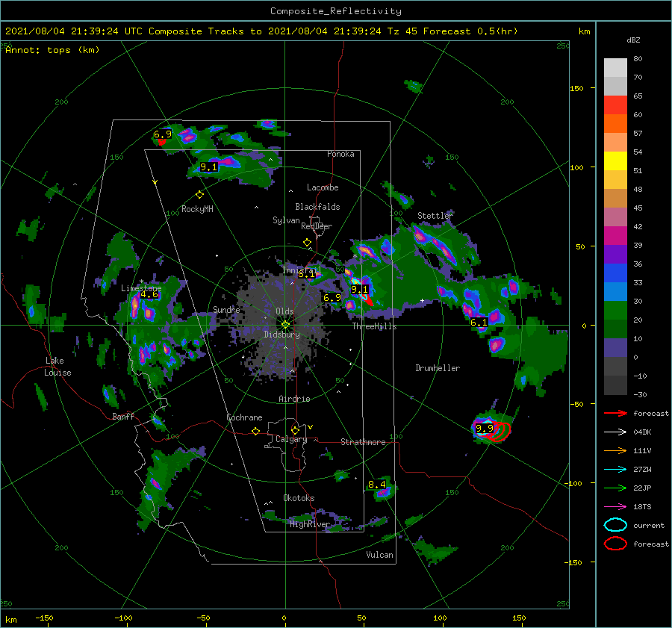Click the -150 tick on the bottom axis
The height and width of the screenshot is (628, 672).
click(x=44, y=618)
